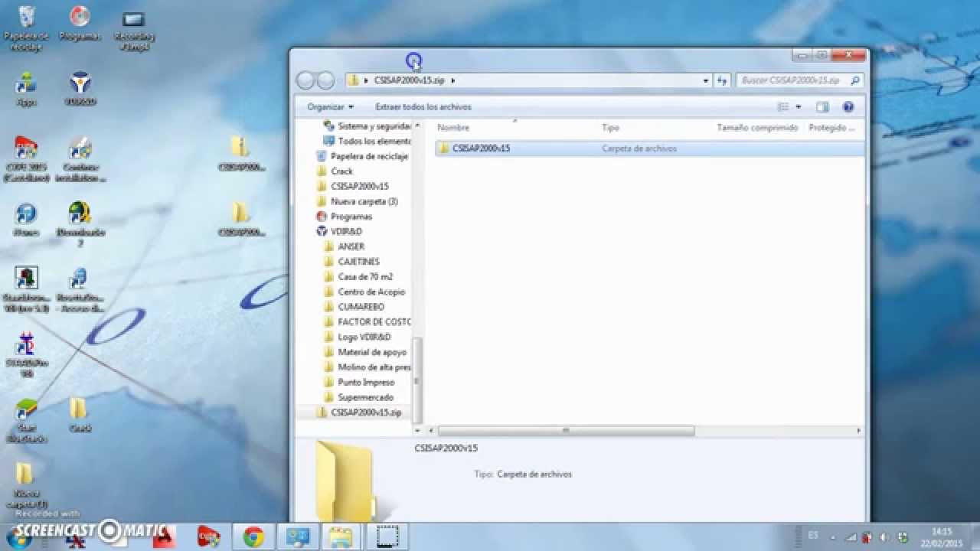Open Nueva carpeta (3) desktop folder
The height and width of the screenshot is (551, 980).
point(26,486)
